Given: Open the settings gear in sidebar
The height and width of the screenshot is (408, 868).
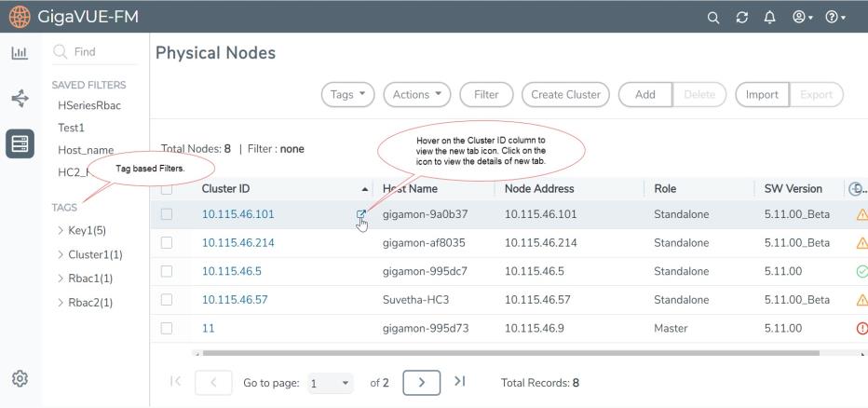Looking at the screenshot, I should point(20,379).
